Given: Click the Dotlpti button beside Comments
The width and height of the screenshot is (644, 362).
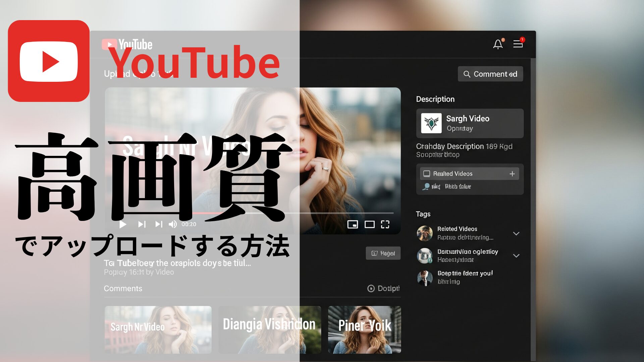Looking at the screenshot, I should tap(384, 288).
